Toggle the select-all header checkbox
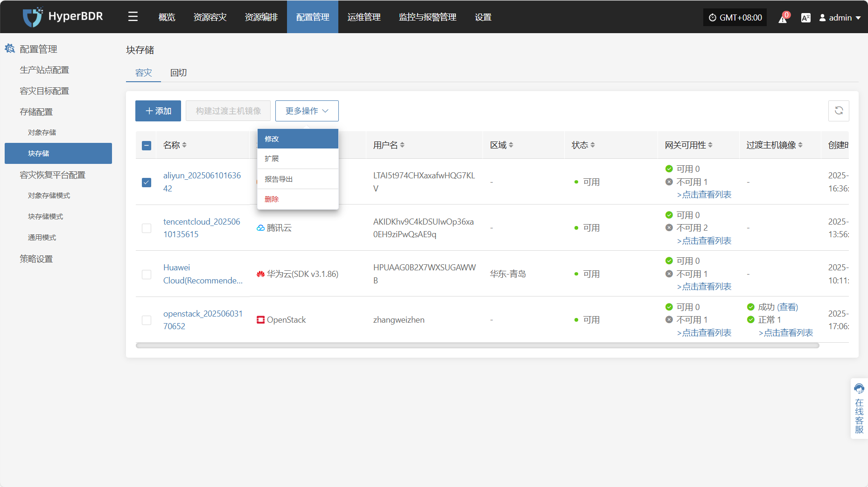 click(147, 145)
